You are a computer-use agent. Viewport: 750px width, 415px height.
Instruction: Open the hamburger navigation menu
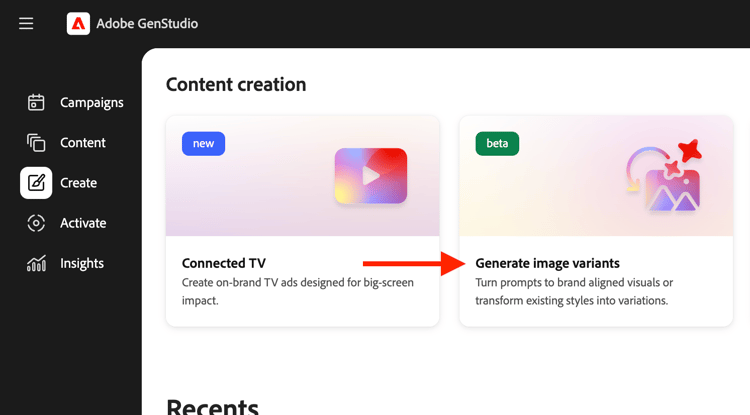coord(26,23)
